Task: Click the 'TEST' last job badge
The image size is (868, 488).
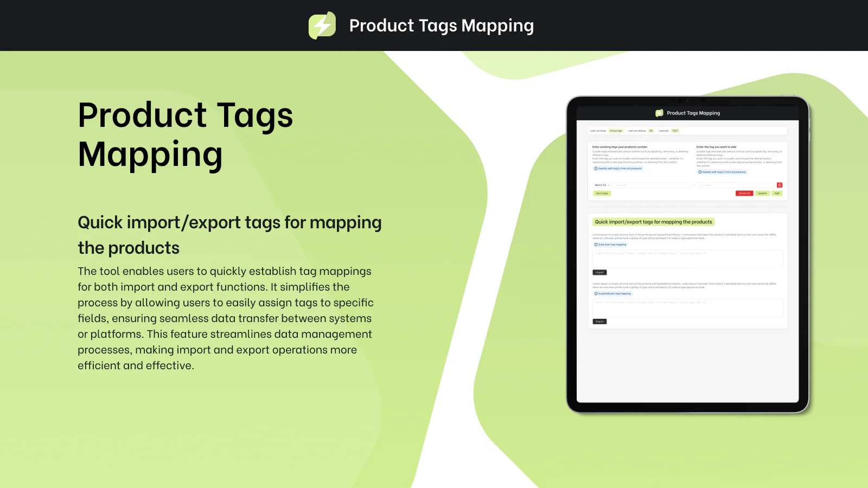Action: tap(675, 131)
